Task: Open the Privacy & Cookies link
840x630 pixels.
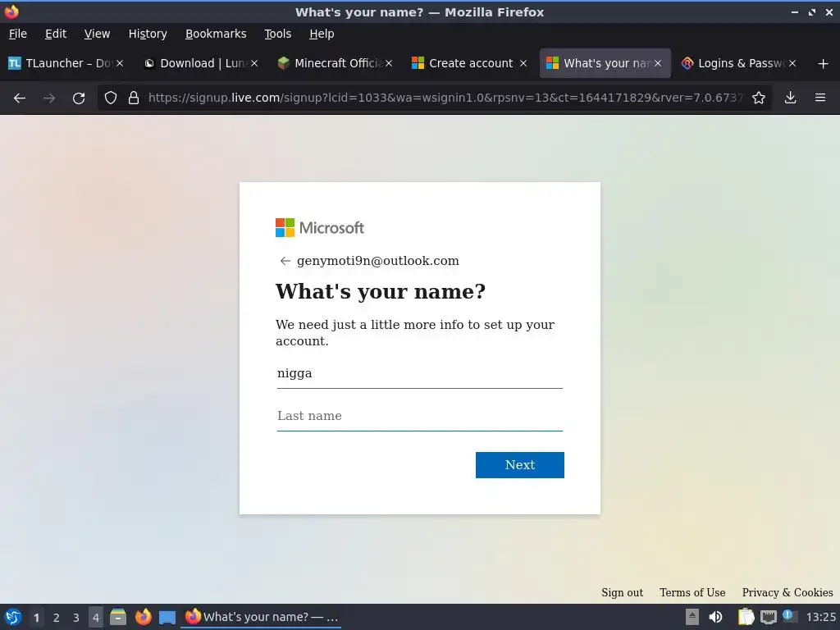Action: 787,592
